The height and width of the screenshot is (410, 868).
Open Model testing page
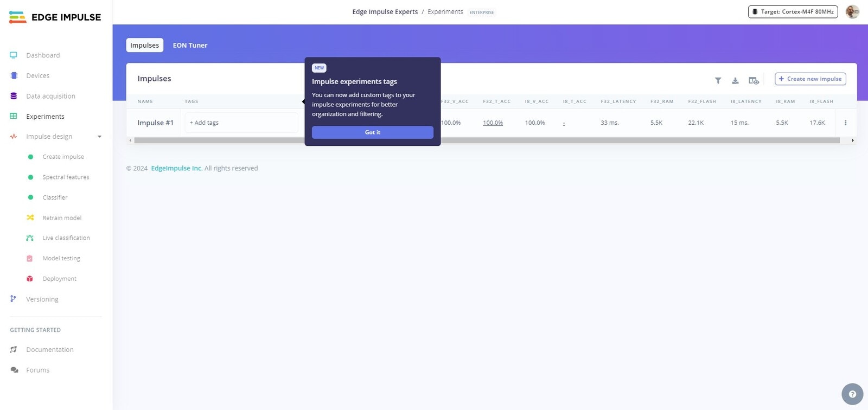tap(61, 259)
